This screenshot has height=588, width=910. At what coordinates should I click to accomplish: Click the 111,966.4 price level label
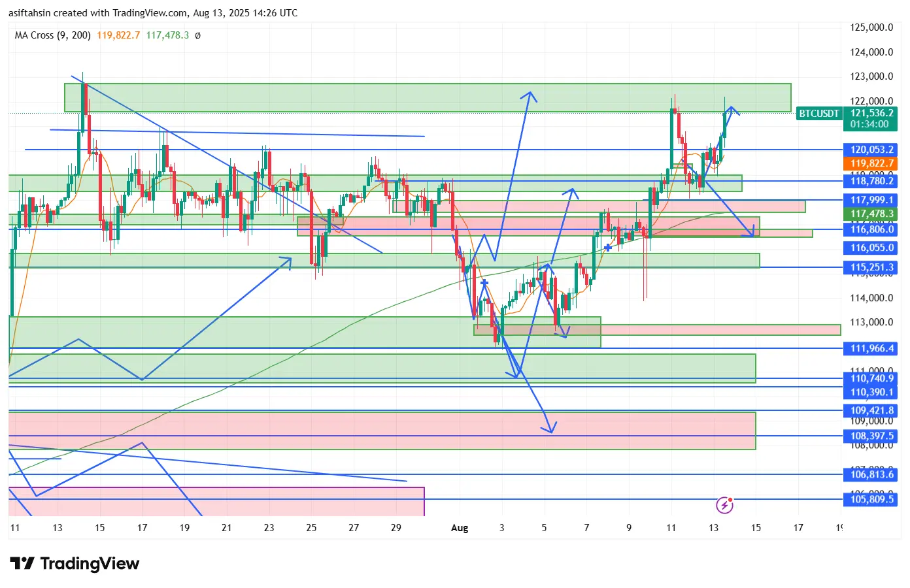point(871,348)
